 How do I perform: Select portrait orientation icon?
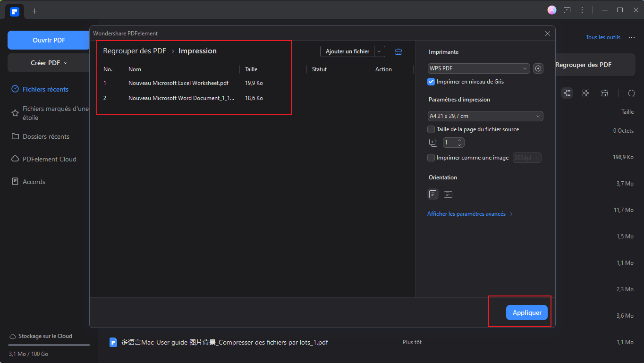[x=433, y=194]
